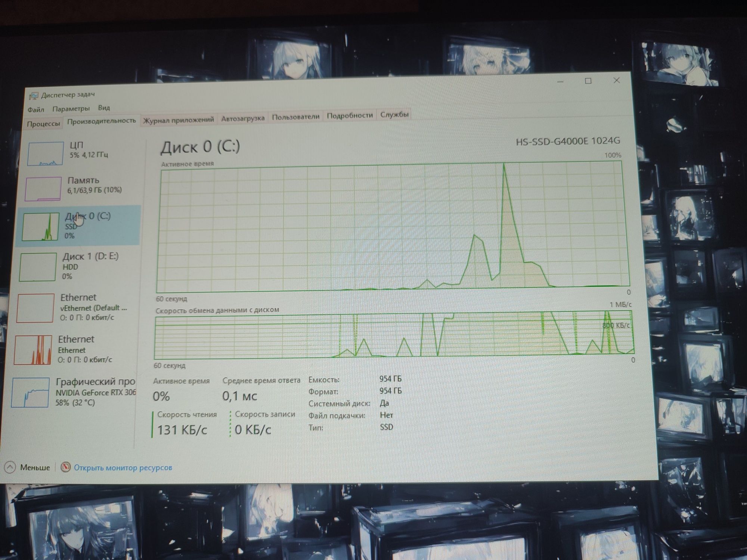
Task: Click the Скорость обмена данными graph
Action: pyautogui.click(x=394, y=335)
